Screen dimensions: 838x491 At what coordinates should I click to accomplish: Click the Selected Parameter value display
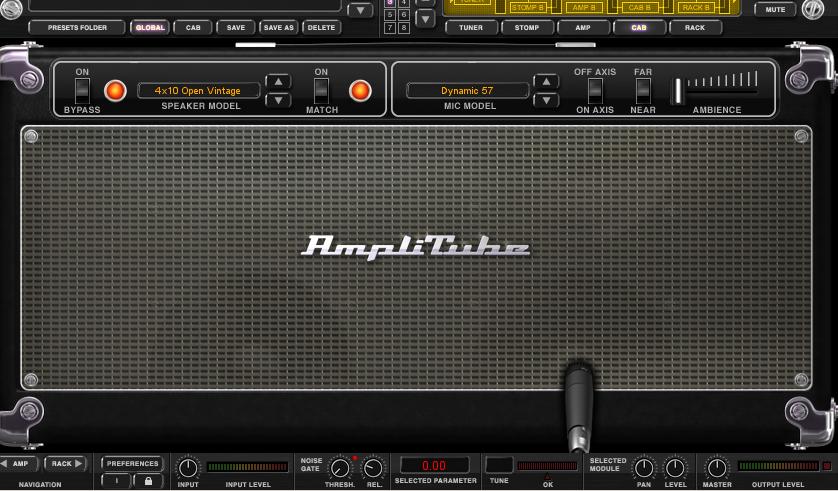[434, 465]
